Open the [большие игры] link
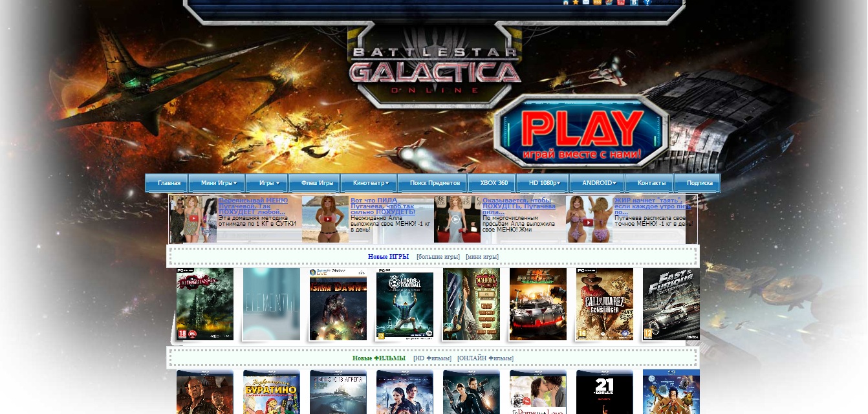Viewport: 868px width, 414px height. tap(439, 257)
